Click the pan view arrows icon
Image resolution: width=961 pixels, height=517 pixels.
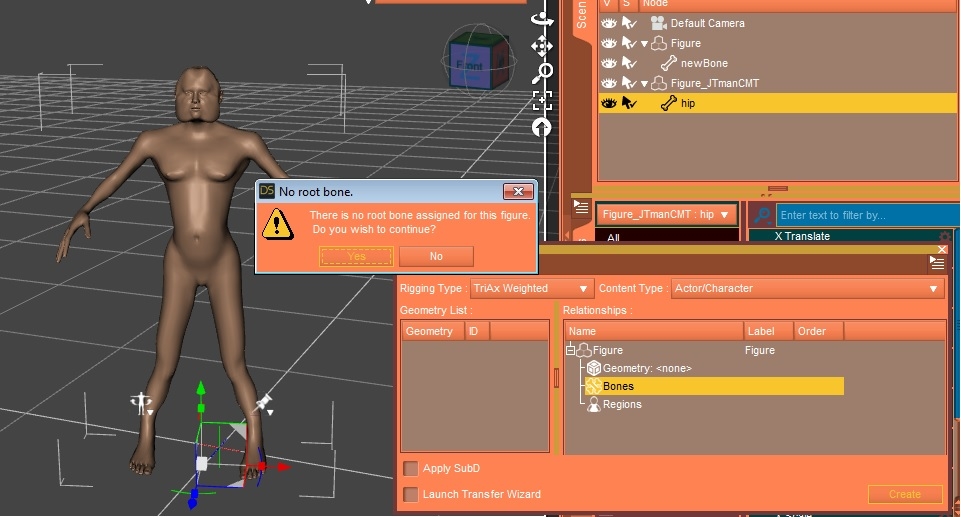point(542,46)
